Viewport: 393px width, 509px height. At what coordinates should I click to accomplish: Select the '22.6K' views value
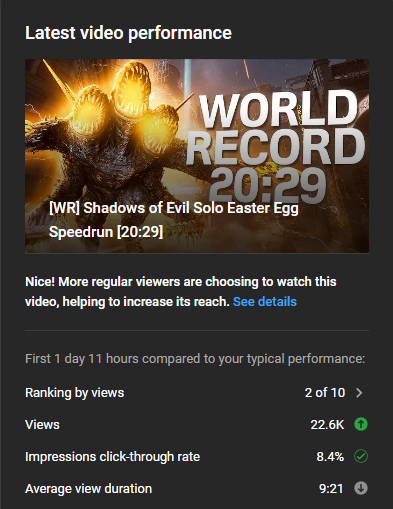(327, 425)
